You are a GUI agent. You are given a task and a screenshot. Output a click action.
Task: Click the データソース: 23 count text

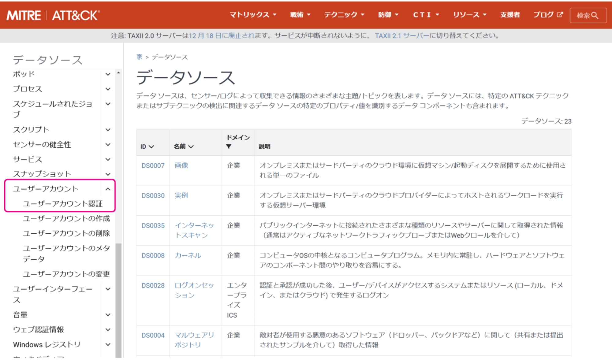click(546, 121)
